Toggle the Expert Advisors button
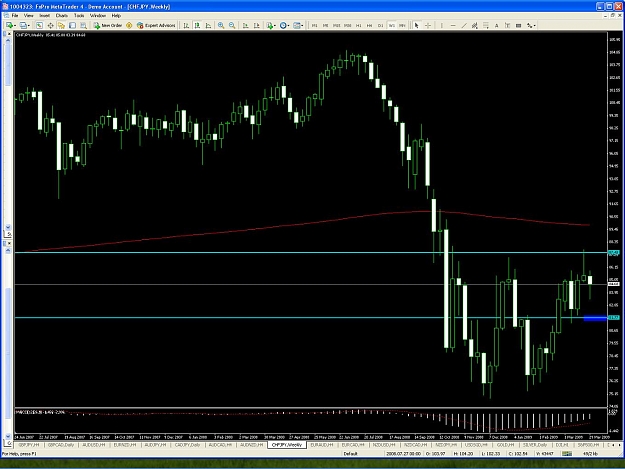The image size is (625, 469). pos(156,26)
